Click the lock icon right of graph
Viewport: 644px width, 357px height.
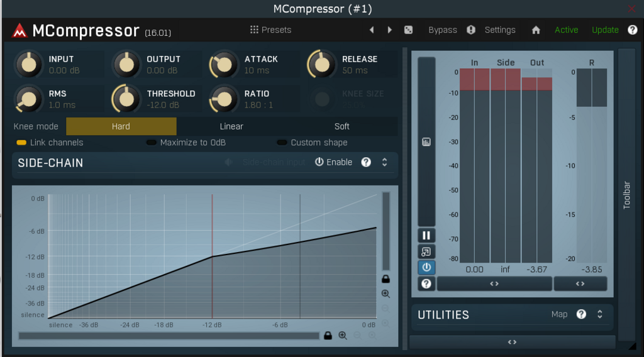tap(386, 279)
